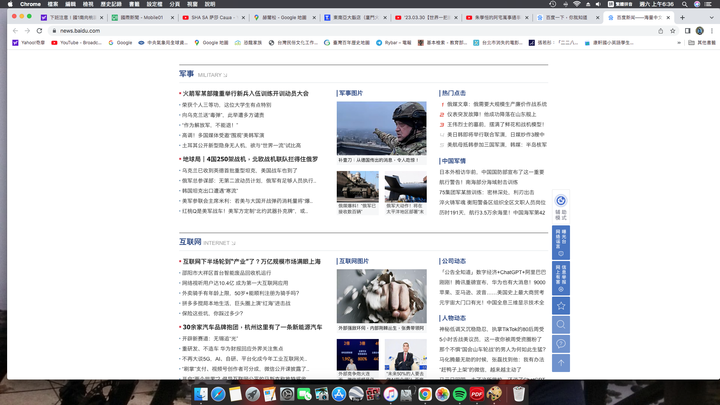
Task: Open the 互联网 section heading
Action: [x=190, y=242]
